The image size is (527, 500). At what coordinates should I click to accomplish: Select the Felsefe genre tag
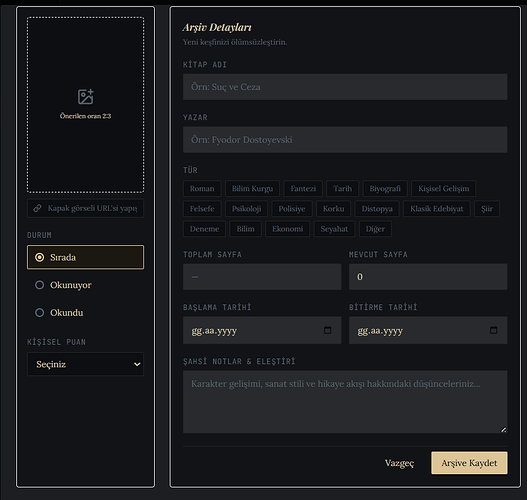click(x=202, y=209)
